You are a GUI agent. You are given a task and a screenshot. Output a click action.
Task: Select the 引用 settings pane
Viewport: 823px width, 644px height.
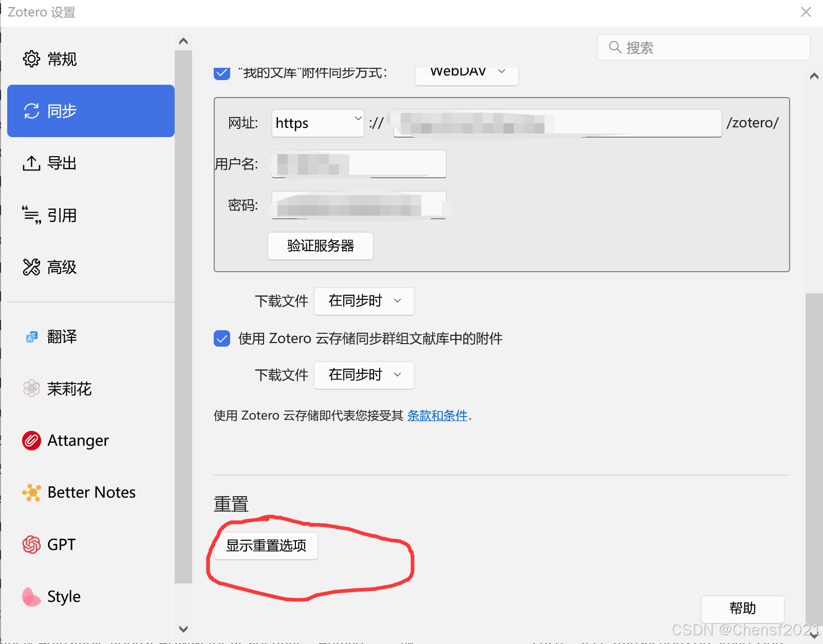coord(91,215)
